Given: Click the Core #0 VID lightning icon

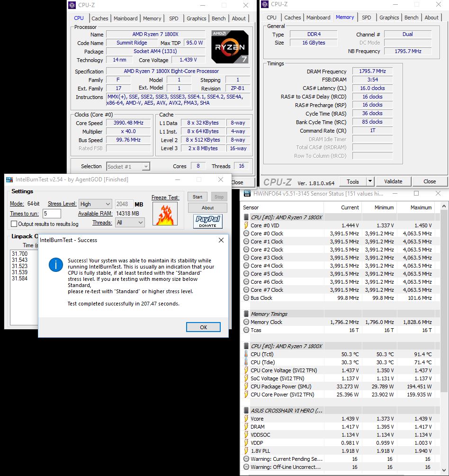Looking at the screenshot, I should click(x=246, y=225).
